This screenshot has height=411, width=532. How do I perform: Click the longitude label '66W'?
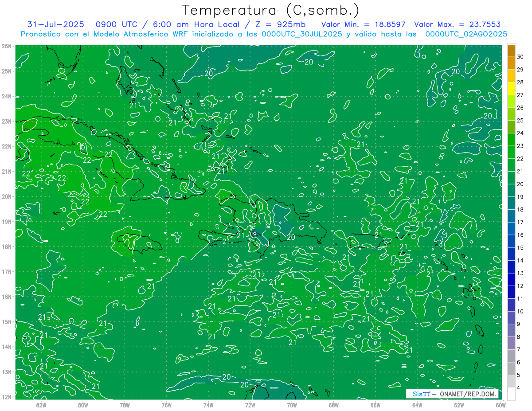pyautogui.click(x=375, y=405)
